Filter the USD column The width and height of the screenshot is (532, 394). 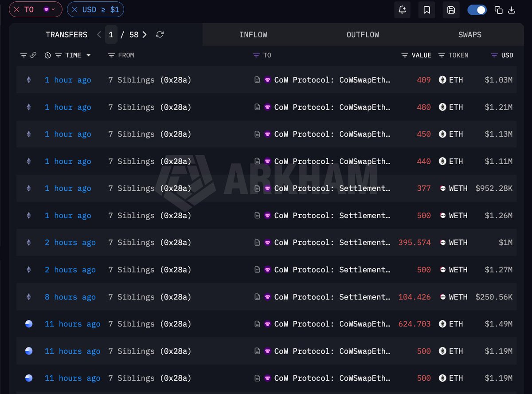tap(494, 55)
